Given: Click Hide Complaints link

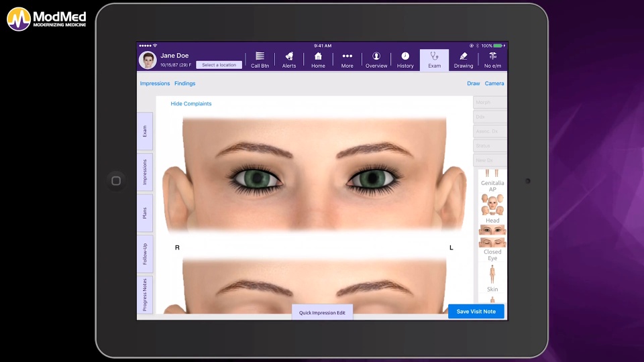Looking at the screenshot, I should point(191,104).
